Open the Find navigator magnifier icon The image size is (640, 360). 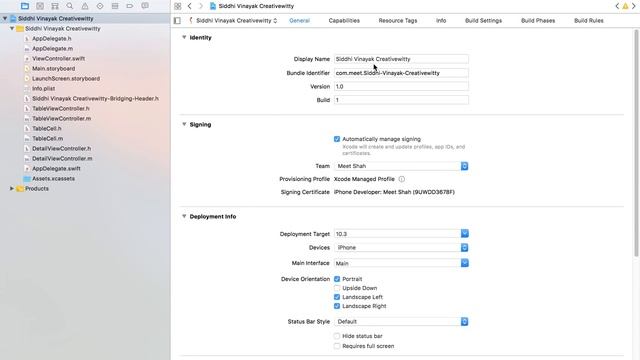(70, 6)
